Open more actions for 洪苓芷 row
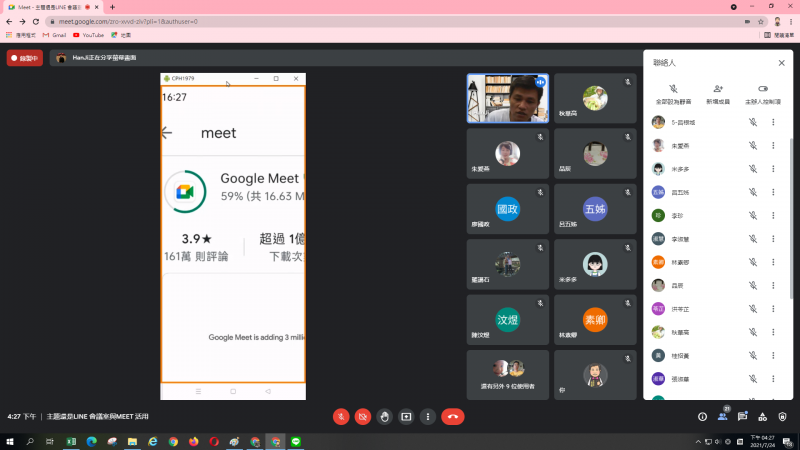800x450 pixels. (773, 309)
